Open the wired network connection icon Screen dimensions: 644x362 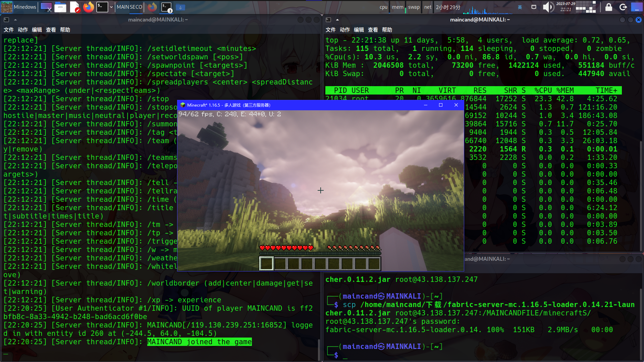coord(534,7)
